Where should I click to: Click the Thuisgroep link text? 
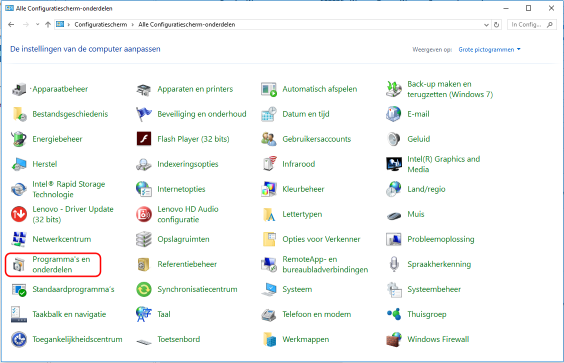(427, 314)
